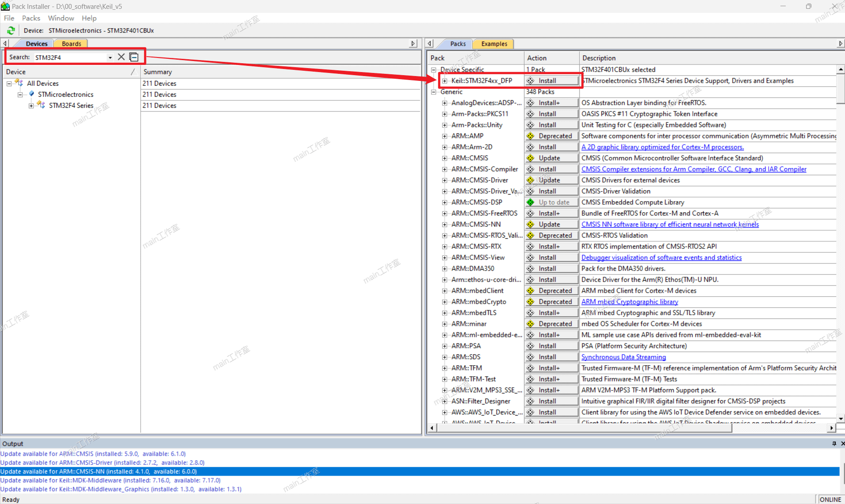845x504 pixels.
Task: Click Install+ for ARM::CMSIS-FreeRTOS
Action: (x=552, y=214)
